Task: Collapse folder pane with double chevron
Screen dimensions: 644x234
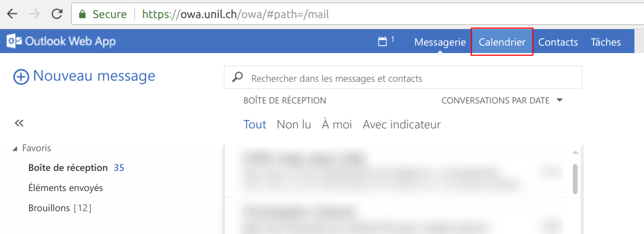Action: pyautogui.click(x=19, y=123)
